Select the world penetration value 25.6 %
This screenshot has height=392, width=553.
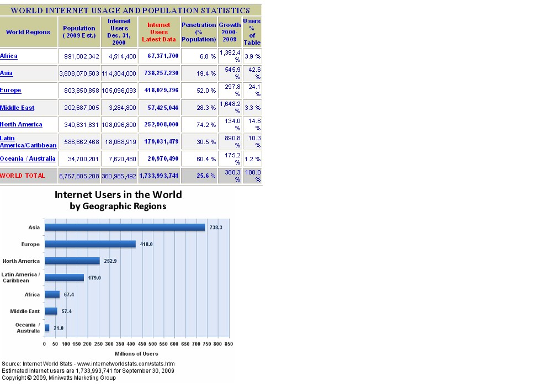point(206,176)
